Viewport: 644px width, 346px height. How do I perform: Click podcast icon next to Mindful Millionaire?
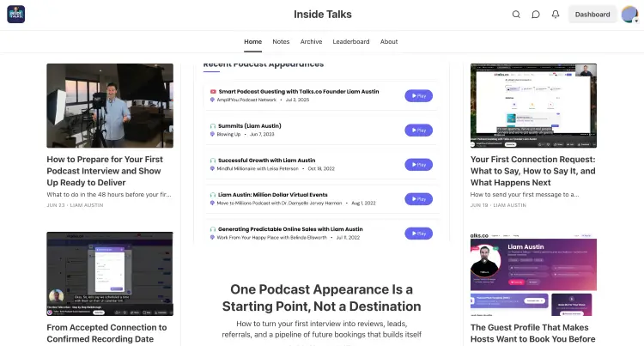point(212,168)
